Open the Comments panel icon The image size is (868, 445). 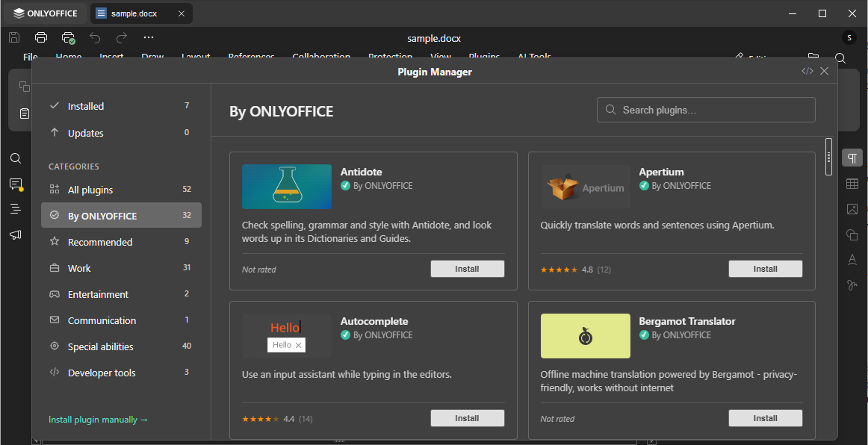tap(16, 184)
